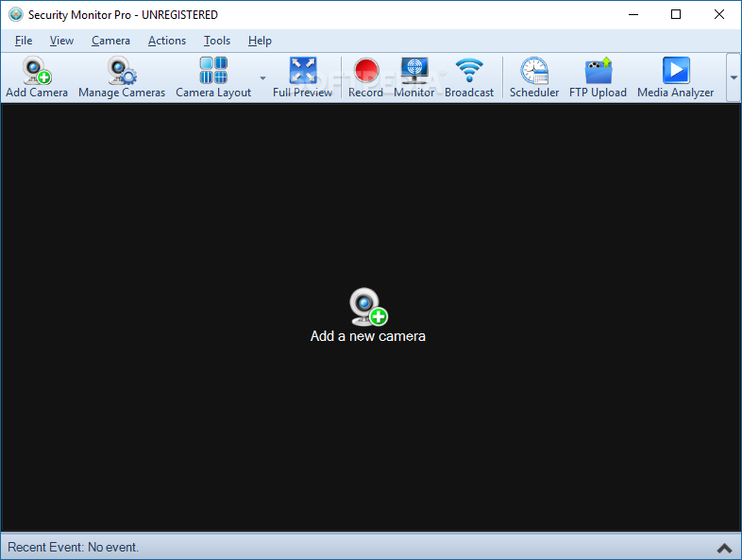Open the File menu
The image size is (742, 560).
point(24,41)
